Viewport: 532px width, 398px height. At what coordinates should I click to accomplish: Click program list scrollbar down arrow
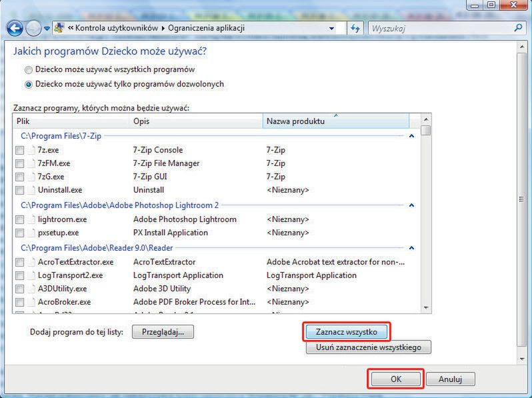pos(426,308)
